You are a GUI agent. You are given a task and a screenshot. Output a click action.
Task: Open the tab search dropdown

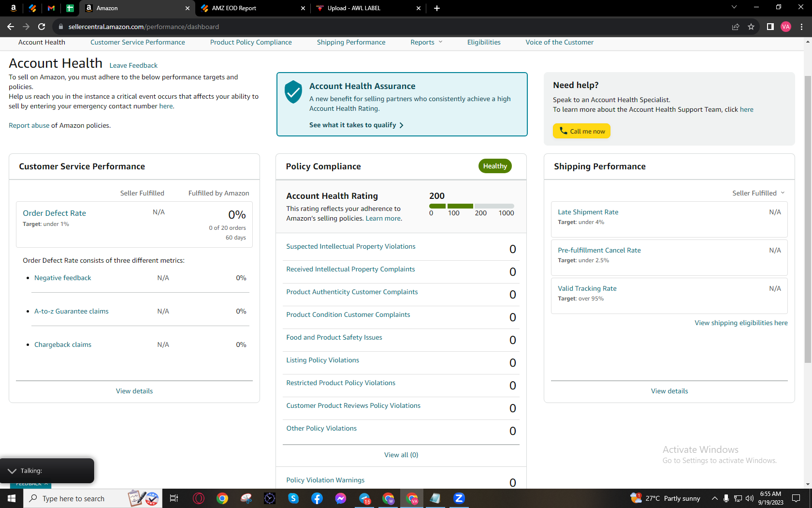[734, 7]
